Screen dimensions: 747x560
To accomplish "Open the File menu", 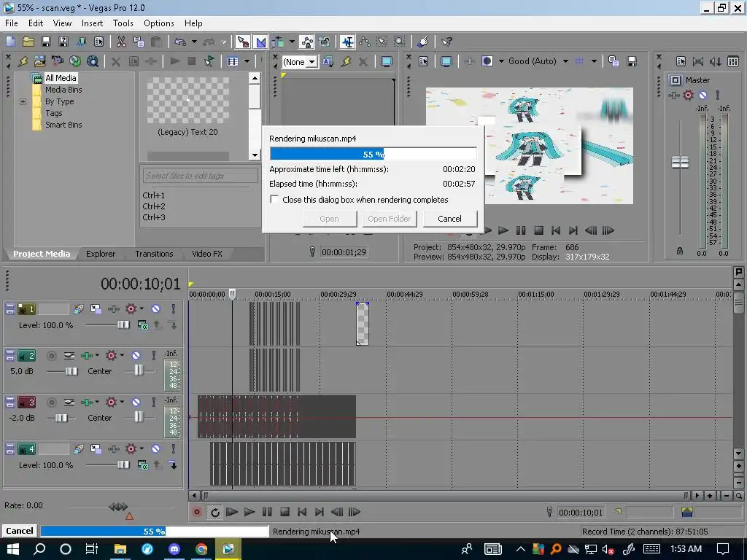I will coord(12,23).
